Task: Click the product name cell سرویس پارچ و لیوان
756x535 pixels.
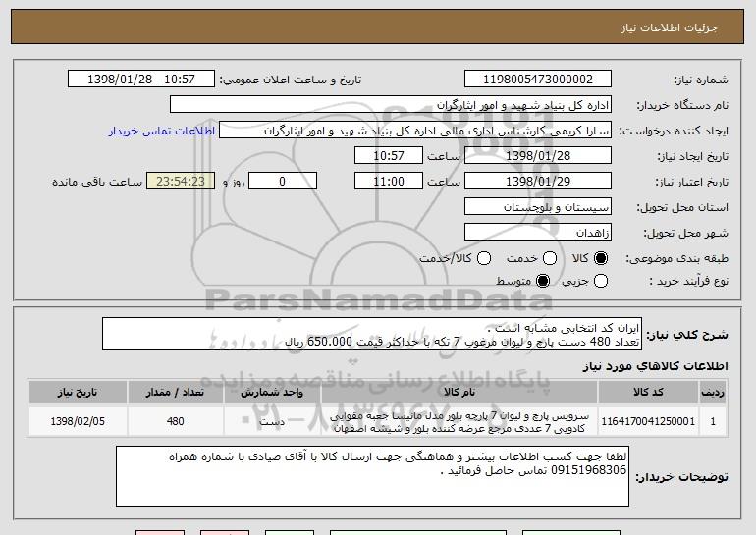Action: (x=459, y=421)
